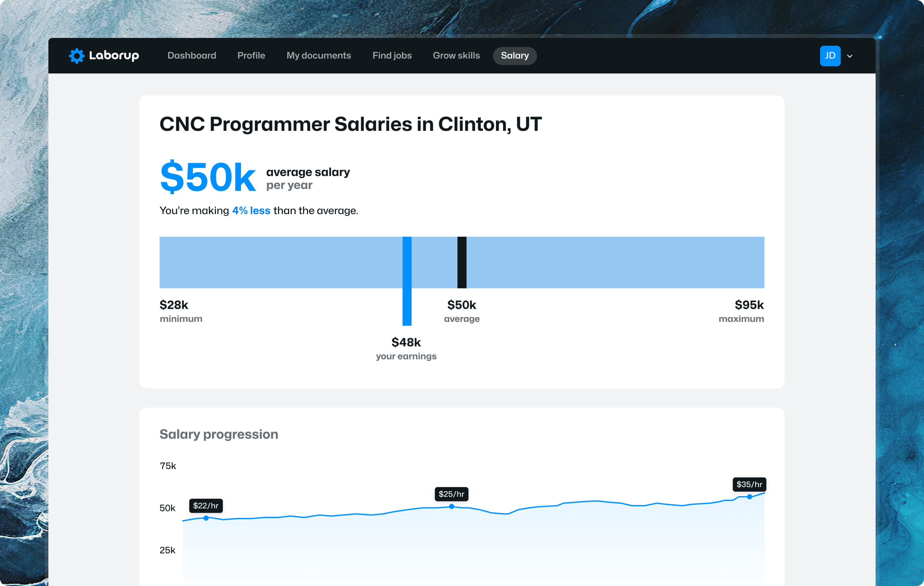Open the Find jobs page
Viewport: 924px width, 586px height.
(x=392, y=56)
